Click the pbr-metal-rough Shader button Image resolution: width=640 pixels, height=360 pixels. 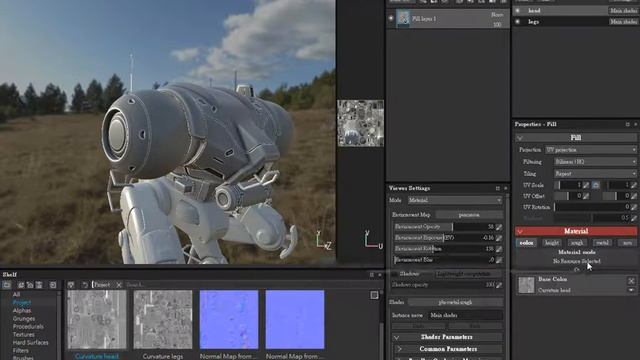click(455, 302)
